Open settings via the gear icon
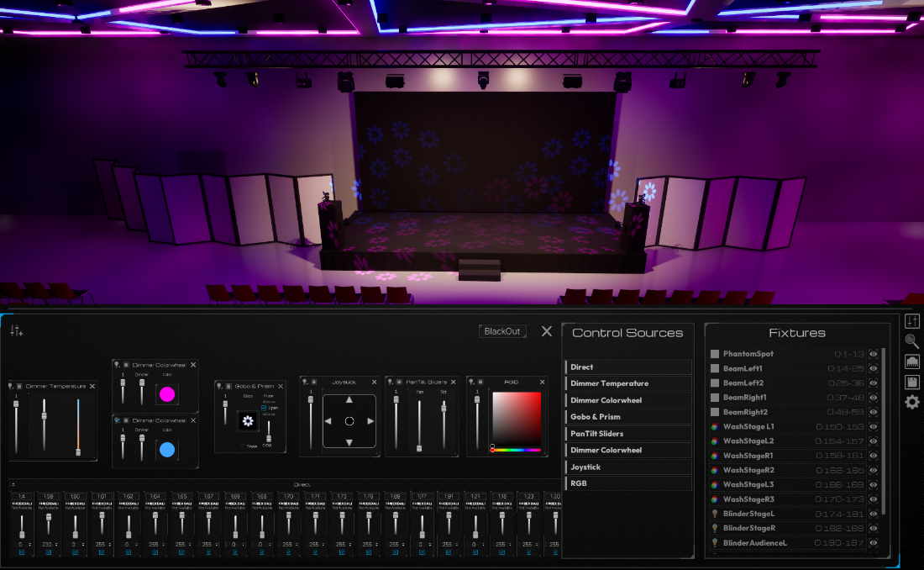Viewport: 924px width, 570px height. pyautogui.click(x=911, y=403)
